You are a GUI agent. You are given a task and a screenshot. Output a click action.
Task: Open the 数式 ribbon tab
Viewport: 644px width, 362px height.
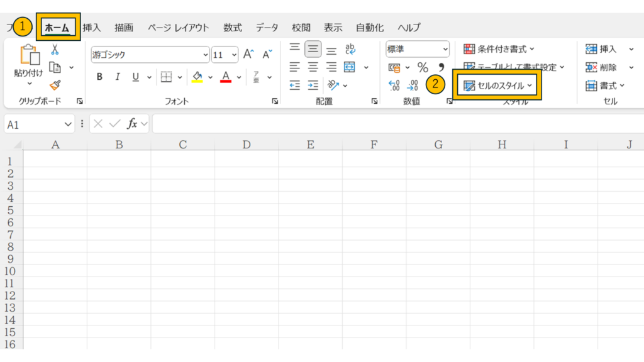click(x=233, y=28)
